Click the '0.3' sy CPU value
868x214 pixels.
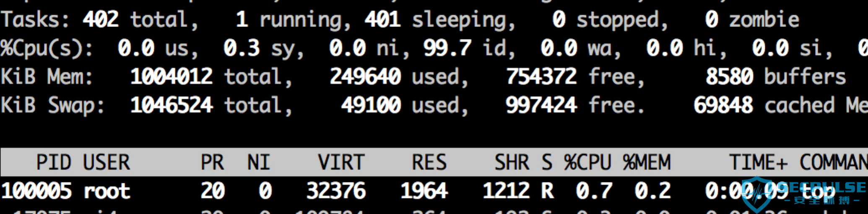pos(241,48)
